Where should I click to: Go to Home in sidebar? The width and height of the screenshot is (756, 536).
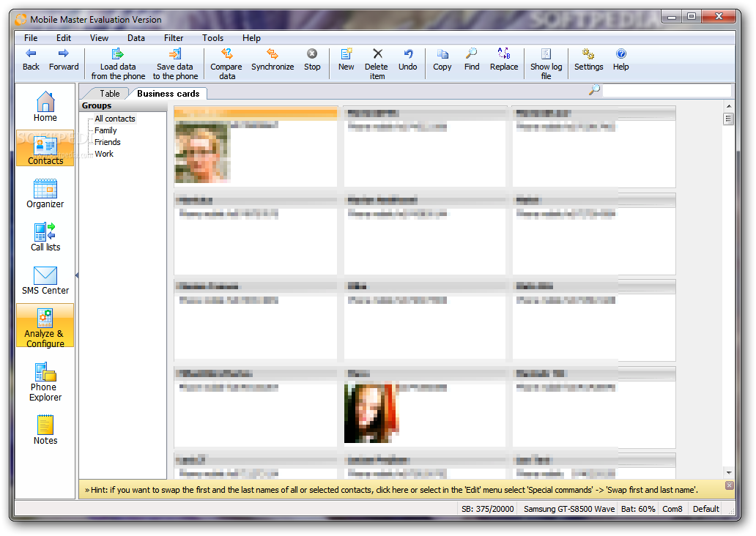[45, 106]
